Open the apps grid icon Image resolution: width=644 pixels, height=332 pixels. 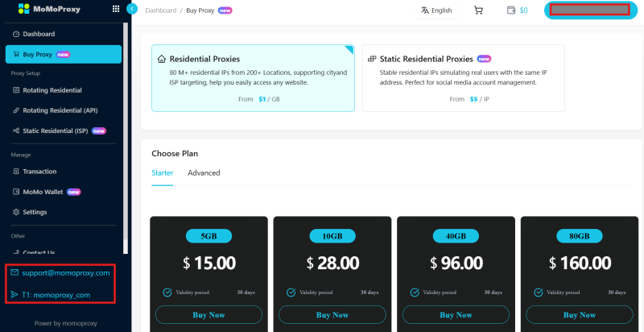pos(116,9)
